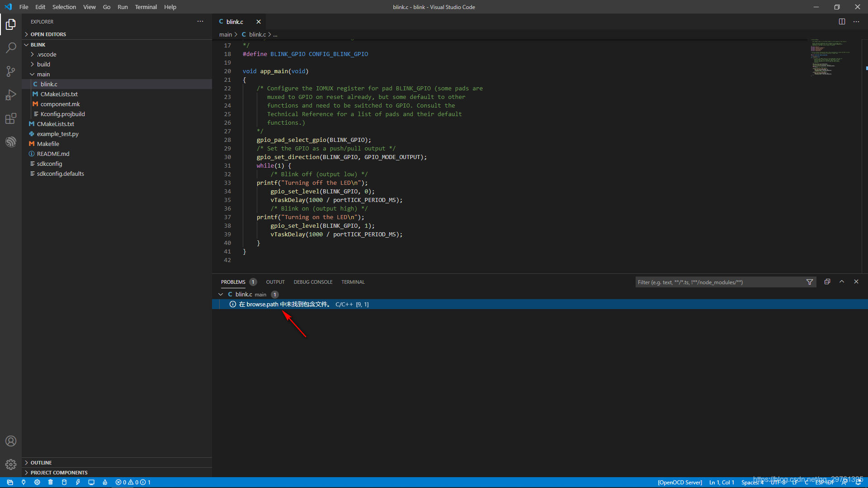This screenshot has height=488, width=868.
Task: Switch to the DEBUG CONSOLE tab
Action: pyautogui.click(x=313, y=282)
